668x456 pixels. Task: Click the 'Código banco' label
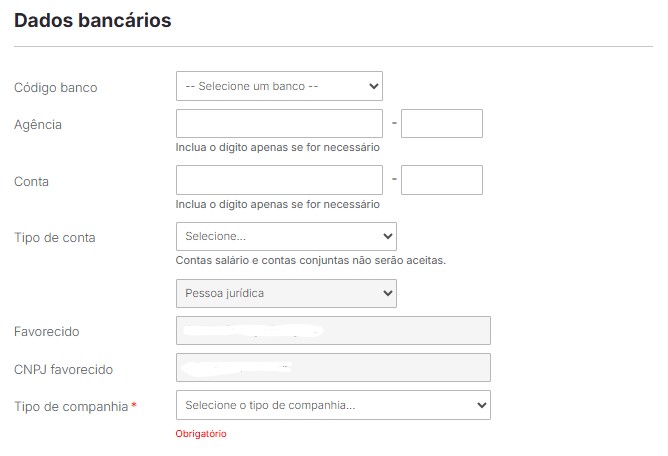[x=55, y=88]
